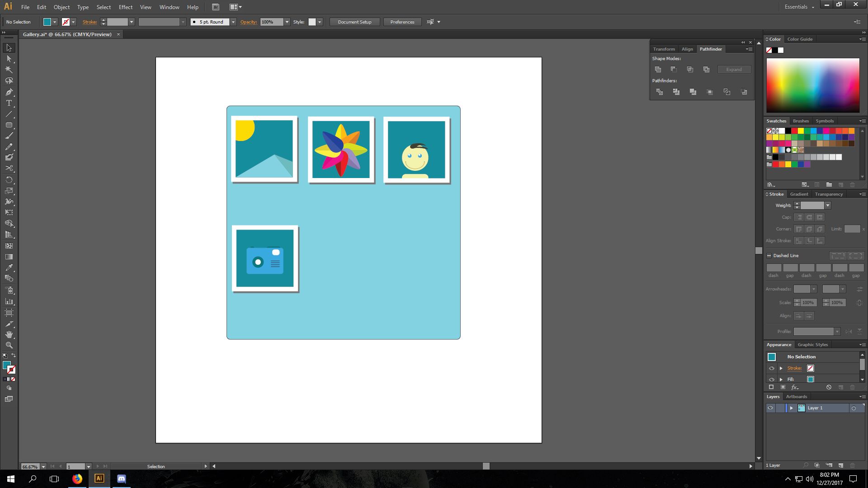Select the Pen tool

click(x=9, y=92)
